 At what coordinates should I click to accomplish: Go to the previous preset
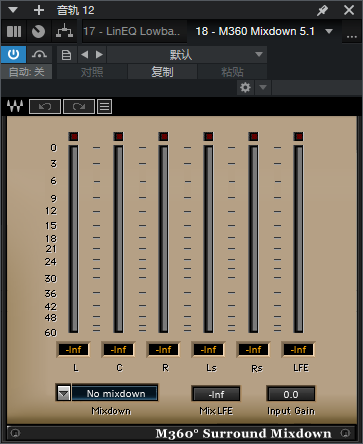click(85, 55)
